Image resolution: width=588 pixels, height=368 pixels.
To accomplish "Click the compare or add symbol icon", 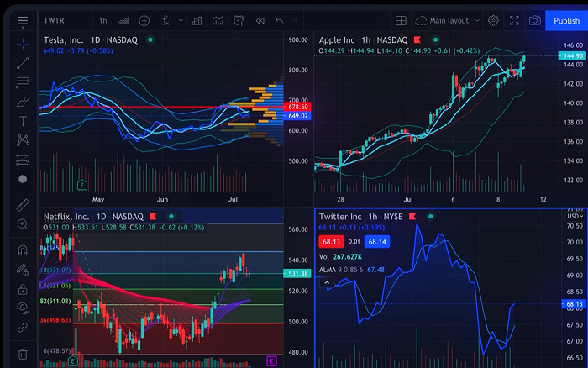I will 144,21.
